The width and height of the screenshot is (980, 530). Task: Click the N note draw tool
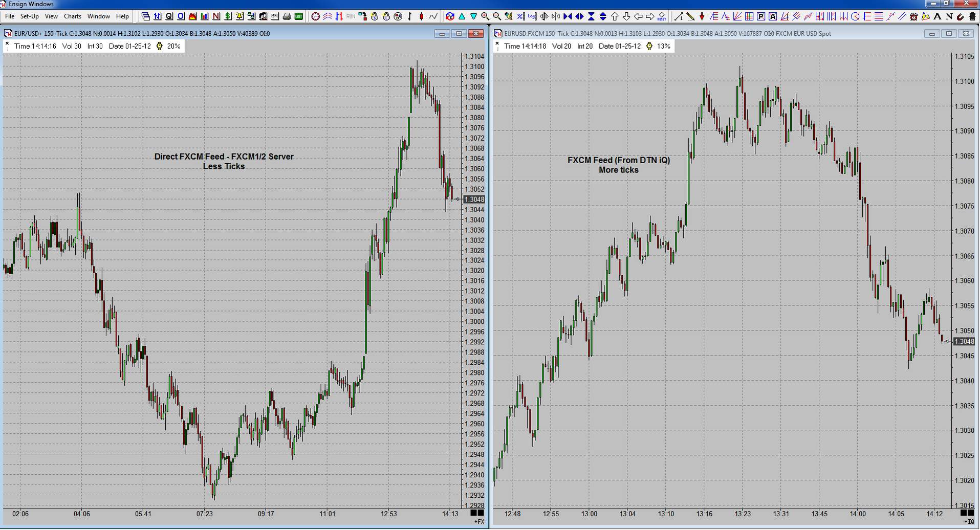point(949,16)
